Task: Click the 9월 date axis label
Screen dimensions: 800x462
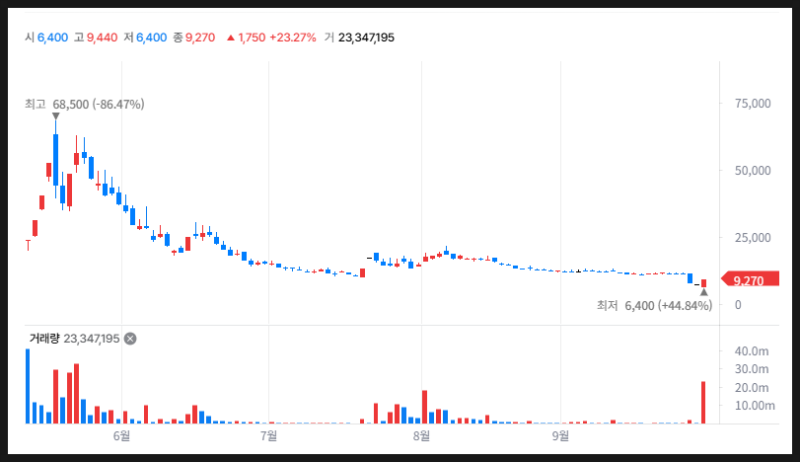Action: tap(560, 435)
